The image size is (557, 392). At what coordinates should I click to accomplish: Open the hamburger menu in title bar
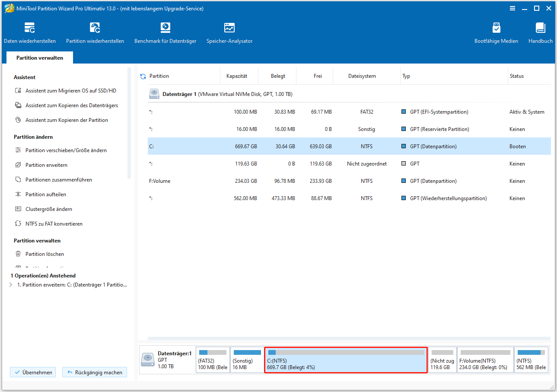(512, 8)
